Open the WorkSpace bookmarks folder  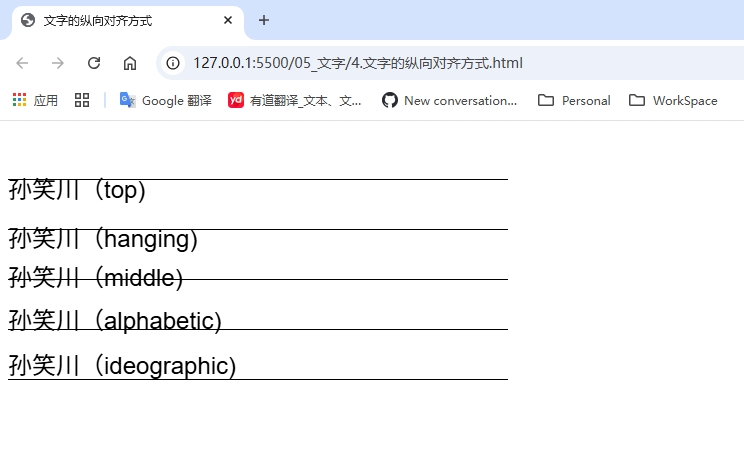point(673,101)
